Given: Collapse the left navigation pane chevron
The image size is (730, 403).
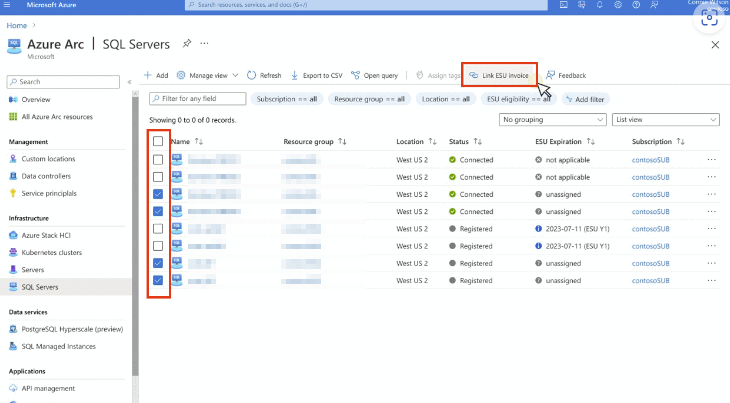Looking at the screenshot, I should [129, 82].
